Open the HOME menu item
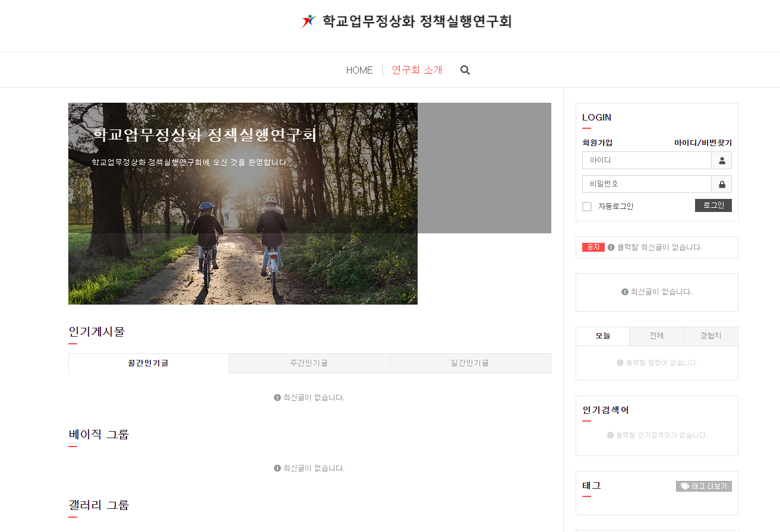Viewport: 780px width, 532px height. pos(359,70)
